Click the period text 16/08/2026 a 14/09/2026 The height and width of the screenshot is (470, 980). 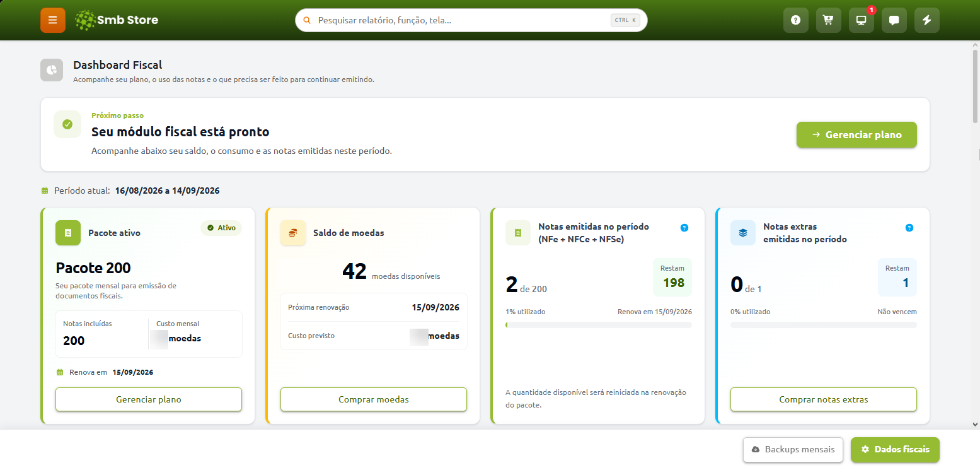click(x=168, y=191)
